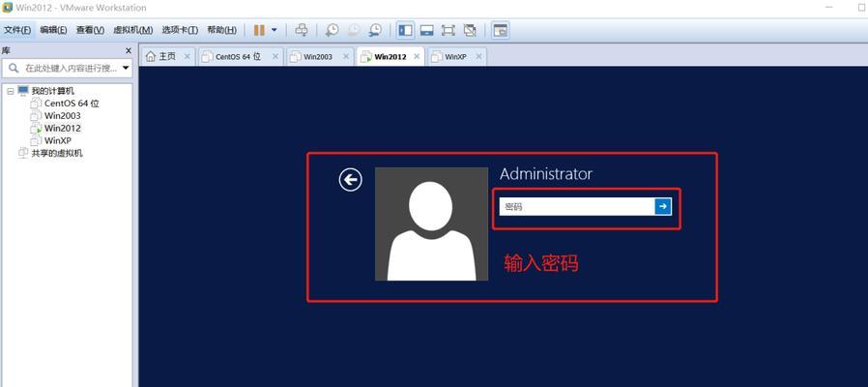Click the Unity mode toolbar icon
The height and width of the screenshot is (387, 868).
[470, 30]
